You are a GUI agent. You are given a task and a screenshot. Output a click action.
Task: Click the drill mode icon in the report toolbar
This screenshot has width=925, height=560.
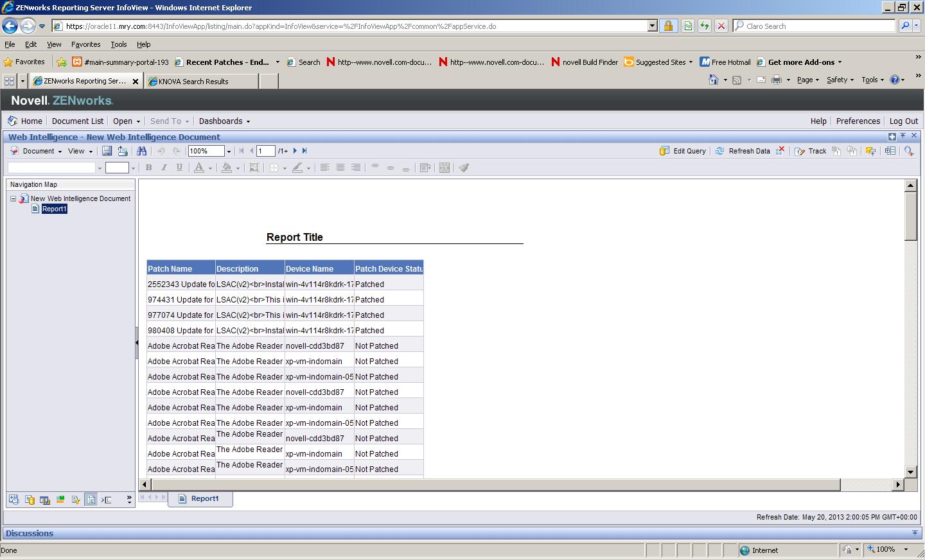click(871, 151)
